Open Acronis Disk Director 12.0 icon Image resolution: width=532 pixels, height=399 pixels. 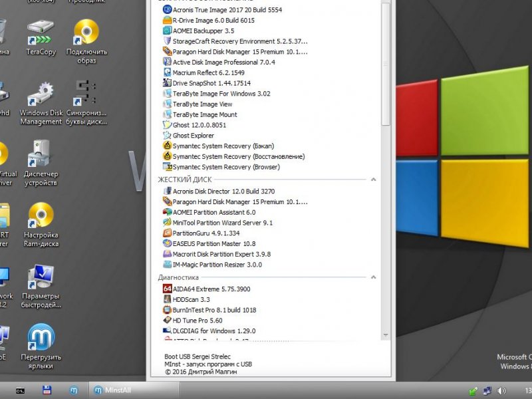[168, 191]
